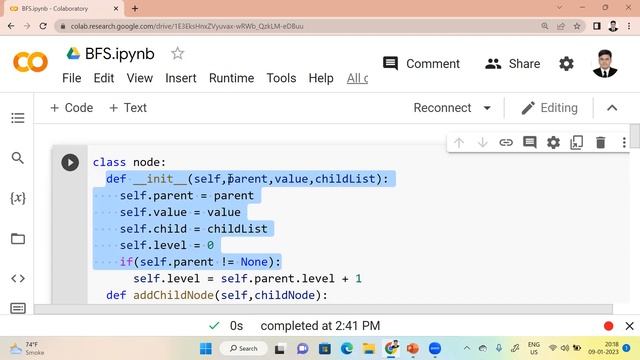Star the BFS.ipynb notebook
Image resolution: width=640 pixels, height=360 pixels.
[178, 53]
